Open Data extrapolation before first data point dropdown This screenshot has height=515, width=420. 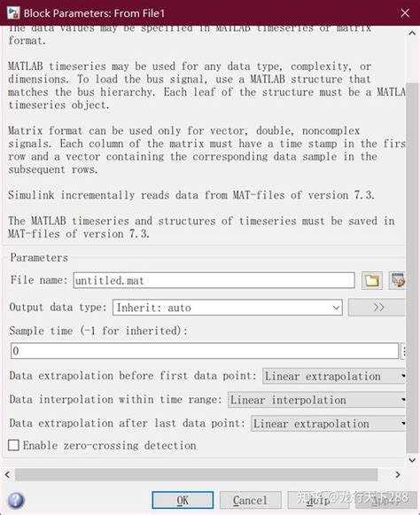click(334, 376)
